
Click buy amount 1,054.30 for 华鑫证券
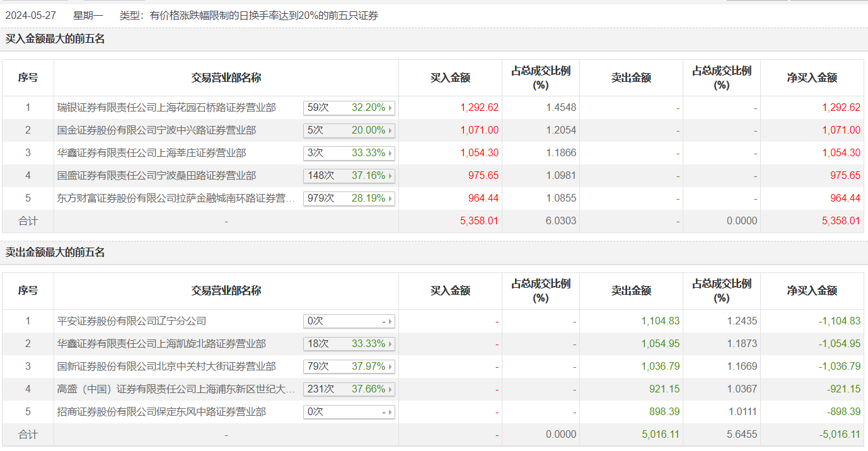[x=480, y=153]
